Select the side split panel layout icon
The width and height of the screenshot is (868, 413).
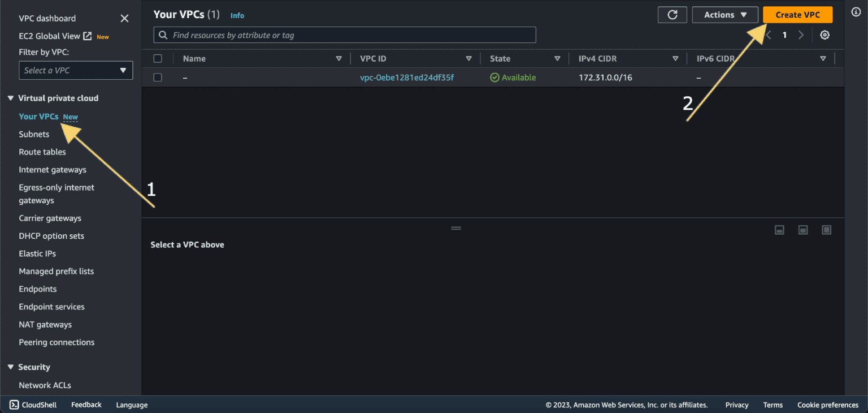(x=803, y=230)
